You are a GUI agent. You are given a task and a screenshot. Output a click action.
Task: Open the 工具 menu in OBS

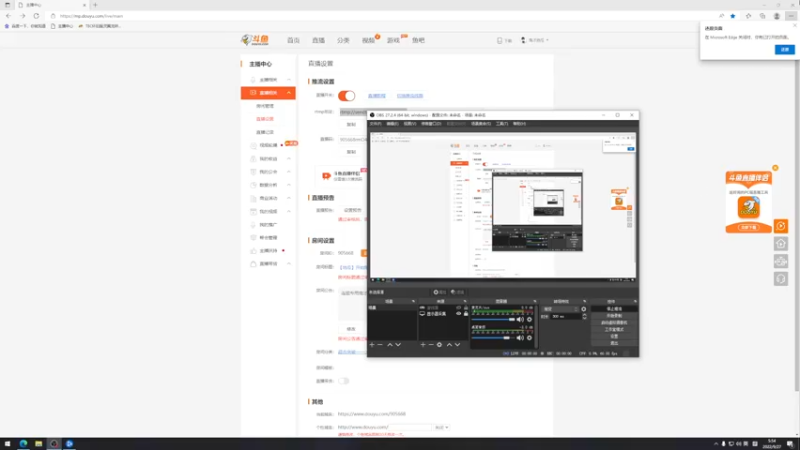[502, 124]
